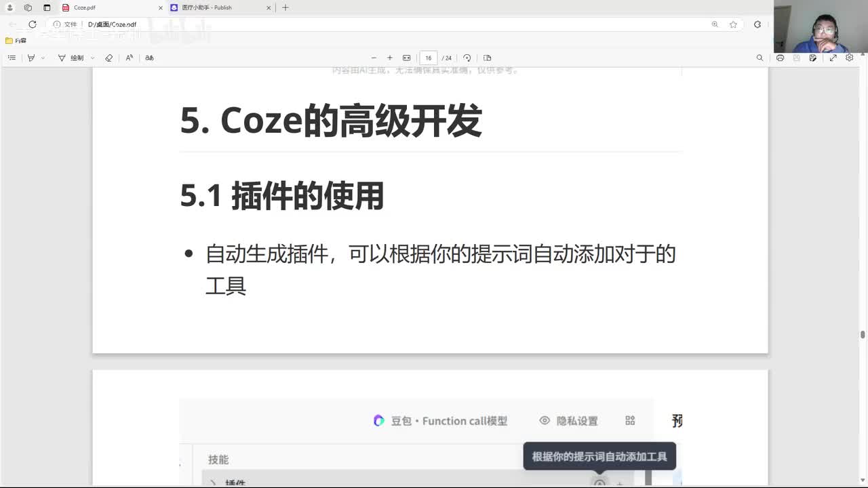Click the vertical scrollbar thumb

tap(863, 335)
